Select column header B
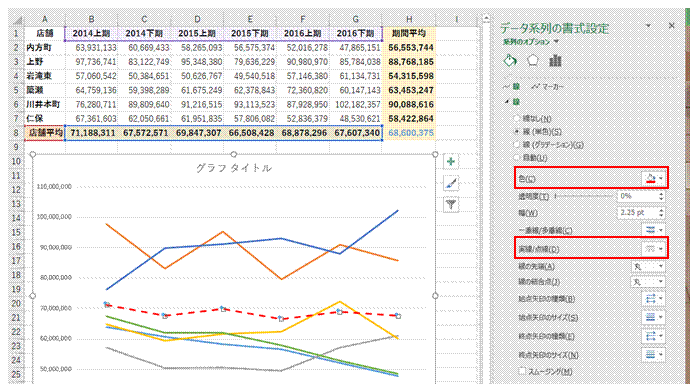 (x=91, y=20)
